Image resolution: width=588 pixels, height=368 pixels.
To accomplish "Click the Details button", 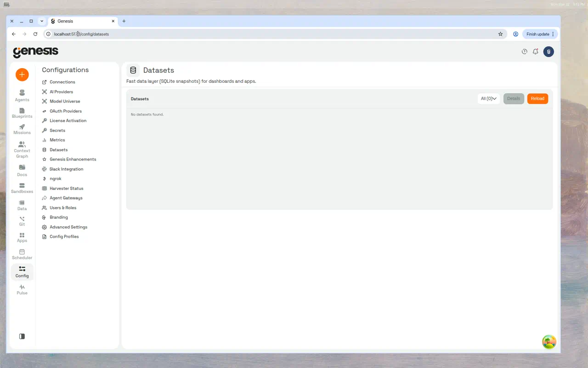I will pos(514,98).
